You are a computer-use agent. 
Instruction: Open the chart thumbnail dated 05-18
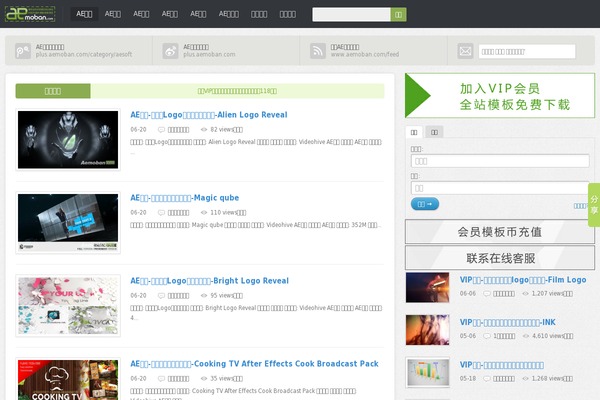pyautogui.click(x=427, y=372)
